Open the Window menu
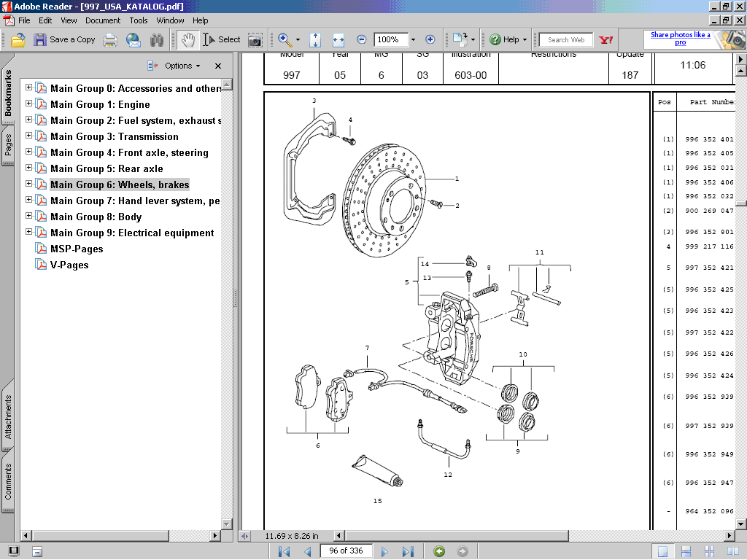This screenshot has width=747, height=560. coord(170,20)
